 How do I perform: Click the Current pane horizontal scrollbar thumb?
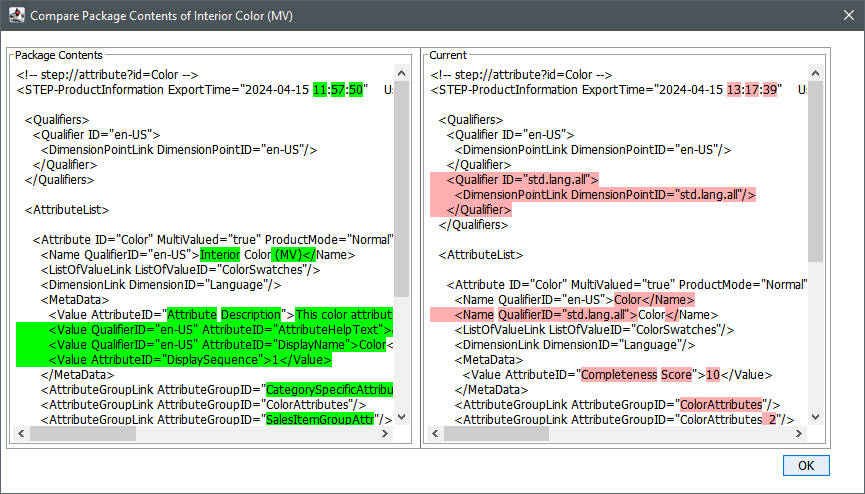[497, 434]
